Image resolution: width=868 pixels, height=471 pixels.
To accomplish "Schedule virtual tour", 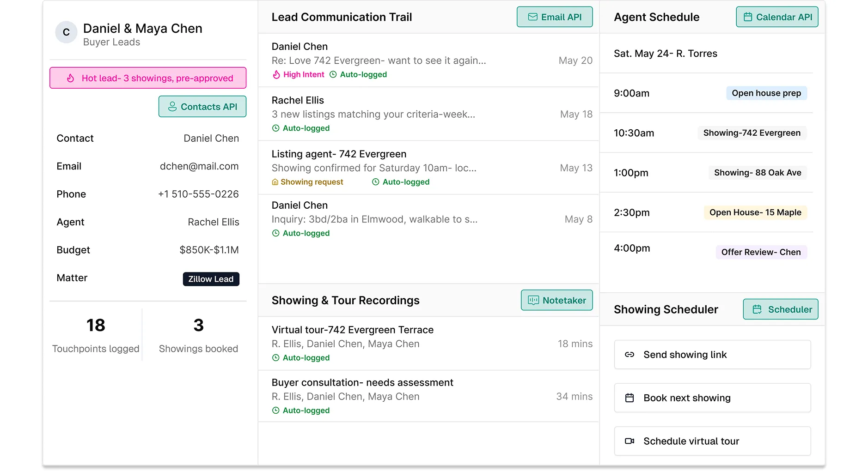I will (712, 441).
